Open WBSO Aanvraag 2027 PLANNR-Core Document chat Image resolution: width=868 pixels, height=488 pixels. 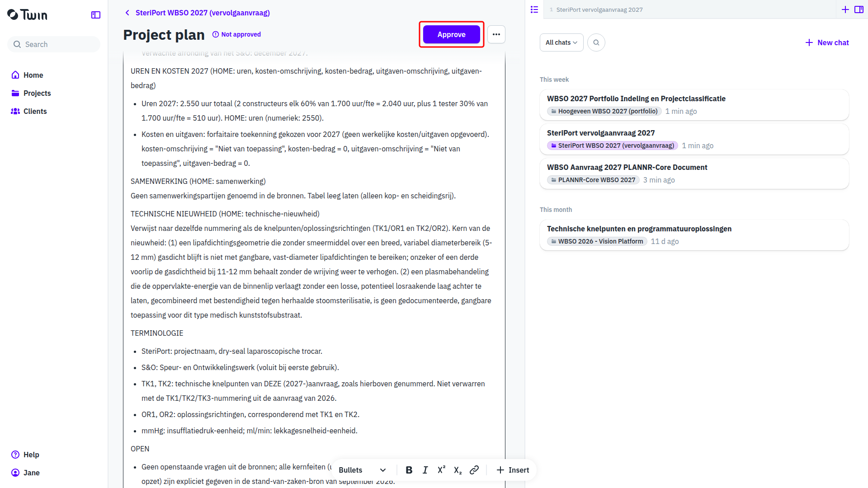point(694,174)
